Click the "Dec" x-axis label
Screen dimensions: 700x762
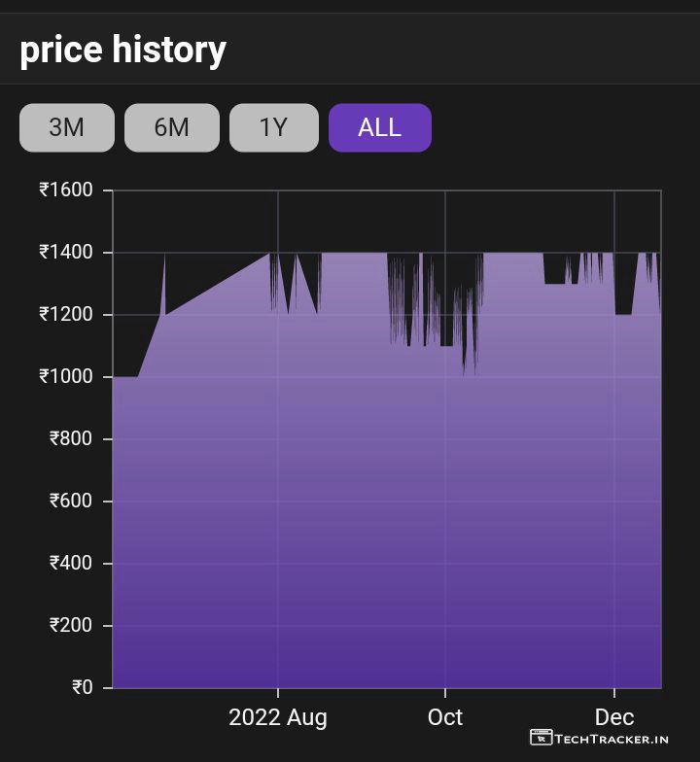pos(614,717)
